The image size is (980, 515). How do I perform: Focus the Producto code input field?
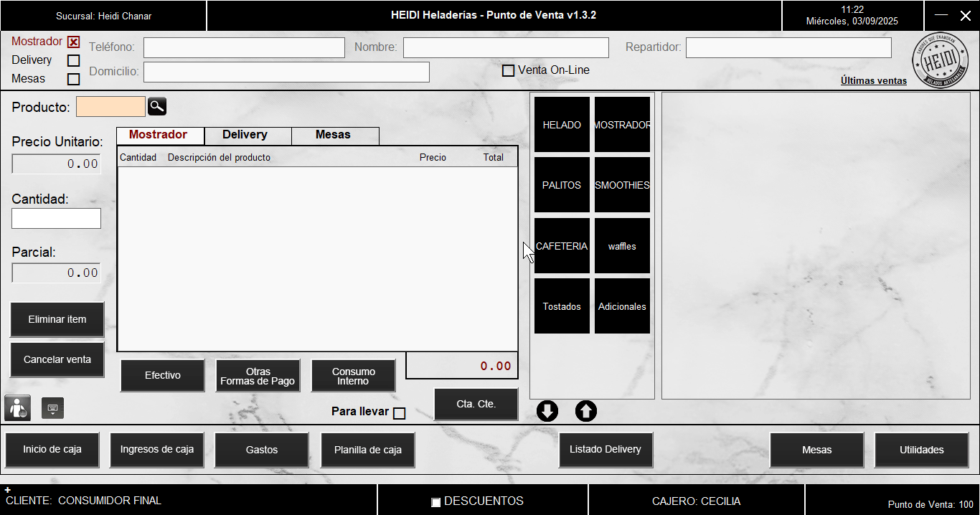point(110,107)
